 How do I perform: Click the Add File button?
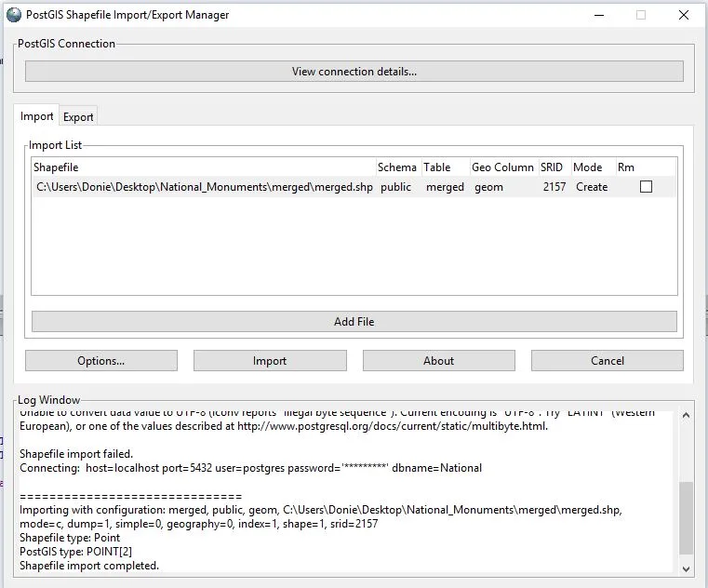(x=354, y=322)
